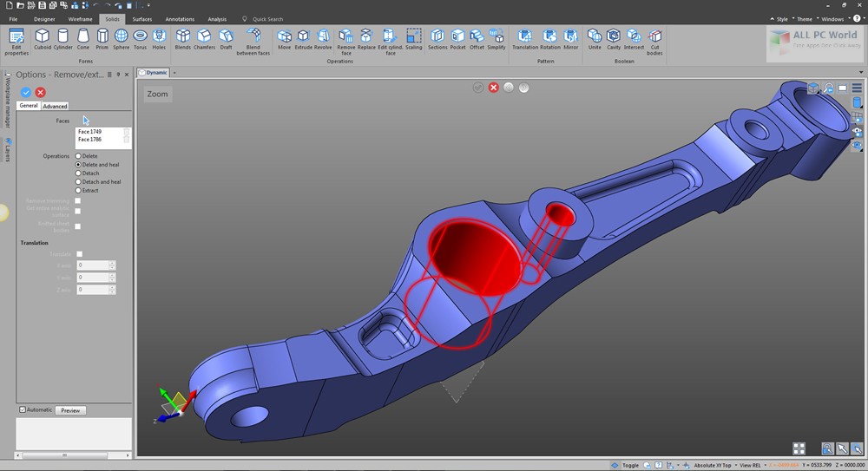
Task: Choose the Draft tool
Action: (226, 39)
